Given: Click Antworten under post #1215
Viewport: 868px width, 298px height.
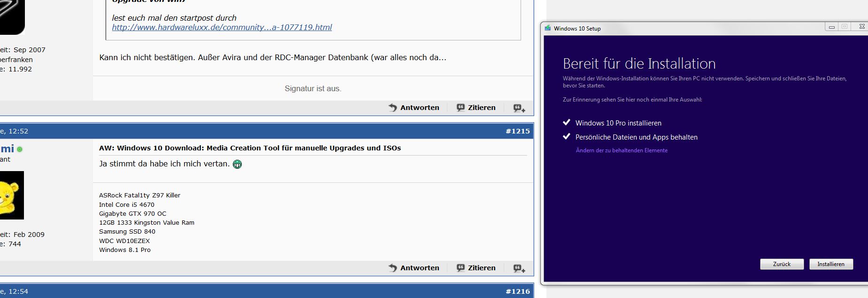Looking at the screenshot, I should click(420, 268).
